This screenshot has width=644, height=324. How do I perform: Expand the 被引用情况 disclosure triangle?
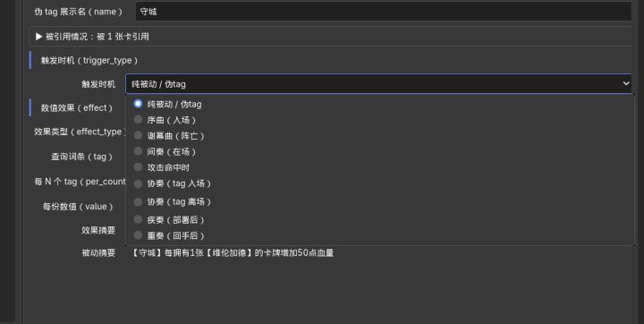(x=39, y=37)
